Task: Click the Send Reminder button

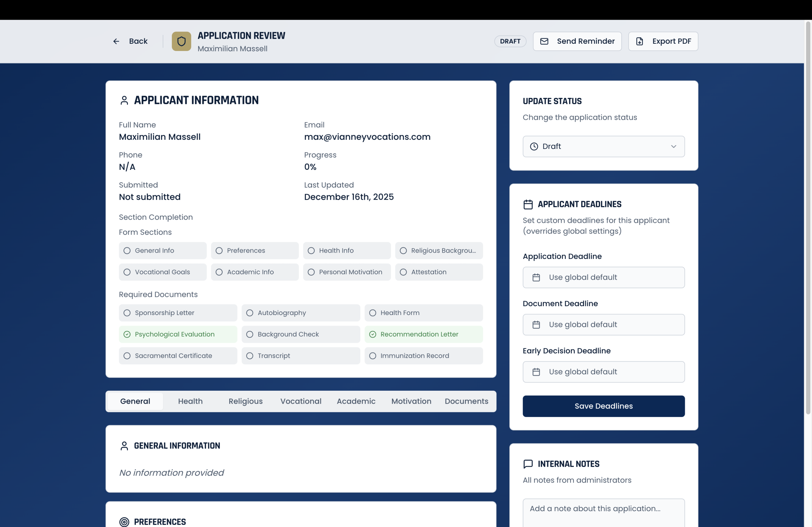Action: point(577,41)
